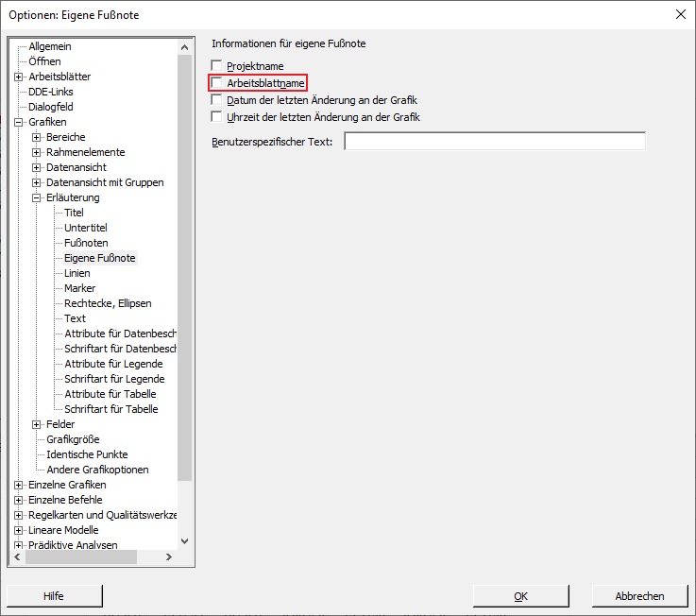
Task: Click the Benutzerspezifischer Text input field
Action: (495, 141)
